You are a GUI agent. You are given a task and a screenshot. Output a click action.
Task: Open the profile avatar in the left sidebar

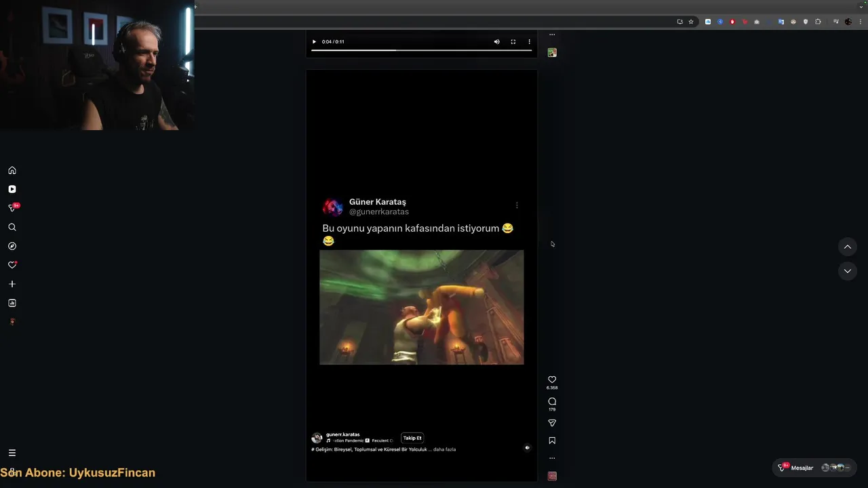pyautogui.click(x=12, y=322)
